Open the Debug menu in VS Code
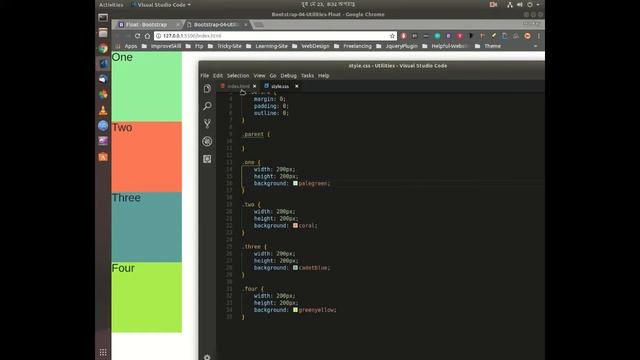 click(x=289, y=76)
